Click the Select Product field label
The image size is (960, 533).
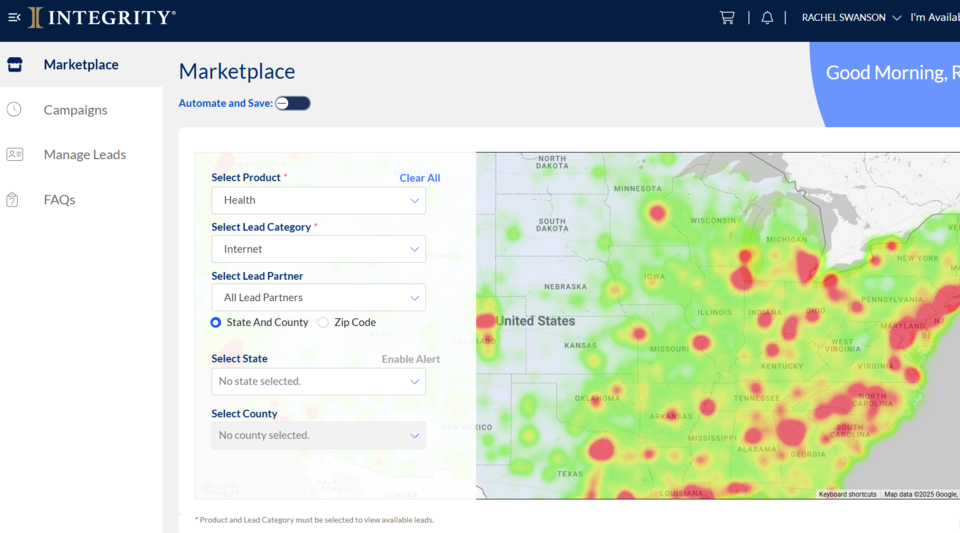(x=246, y=177)
